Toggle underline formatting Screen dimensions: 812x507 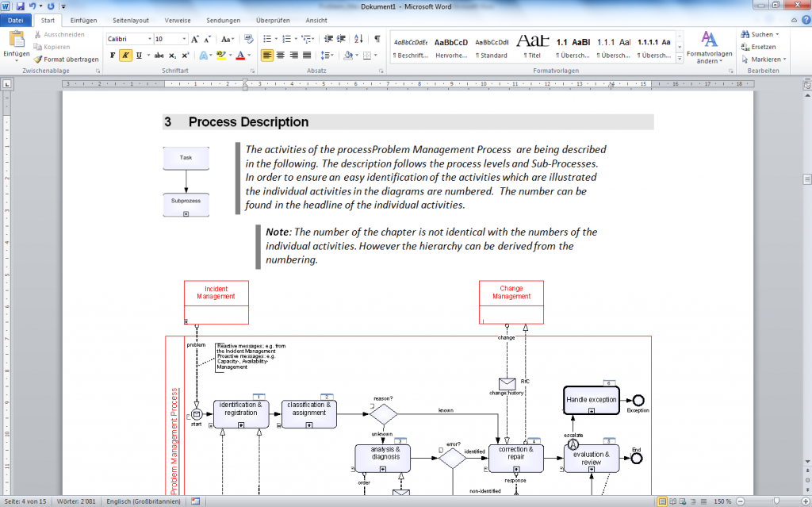[x=139, y=55]
